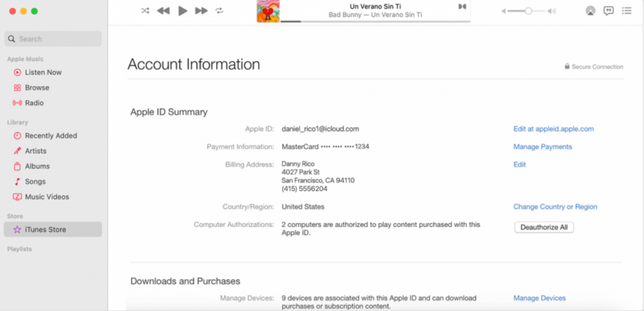Click the 4027 Park St address line

tap(301, 172)
